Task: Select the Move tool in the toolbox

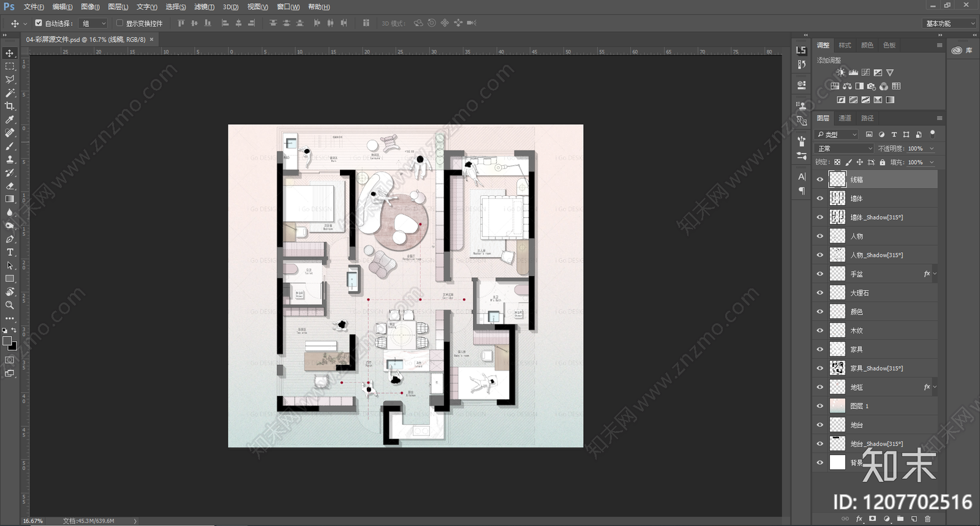Action: tap(10, 53)
